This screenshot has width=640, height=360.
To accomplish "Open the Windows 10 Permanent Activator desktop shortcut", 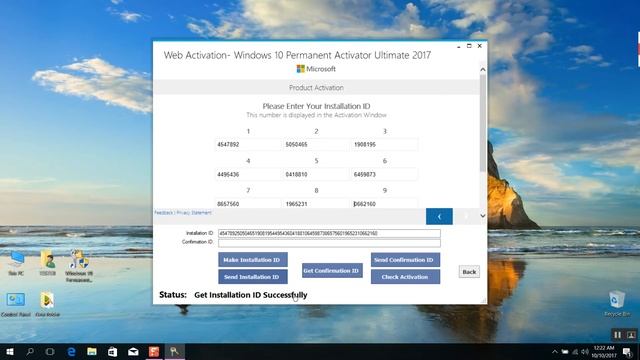I will (79, 265).
